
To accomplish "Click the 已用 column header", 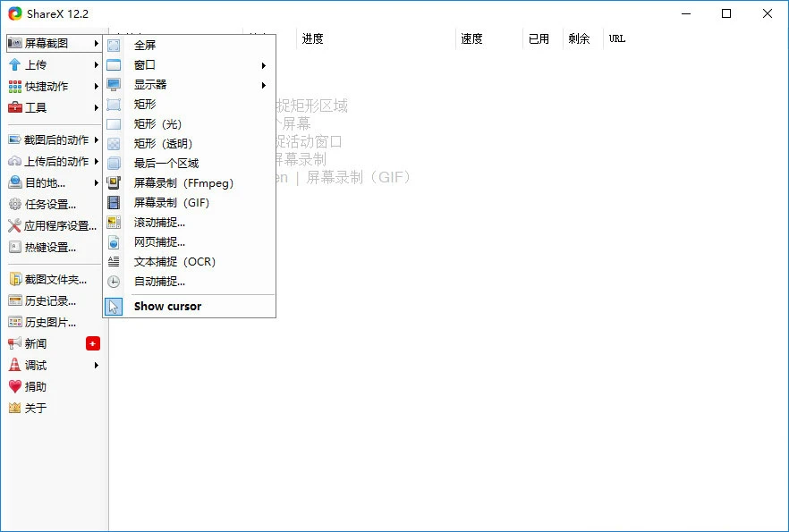I will tap(543, 38).
